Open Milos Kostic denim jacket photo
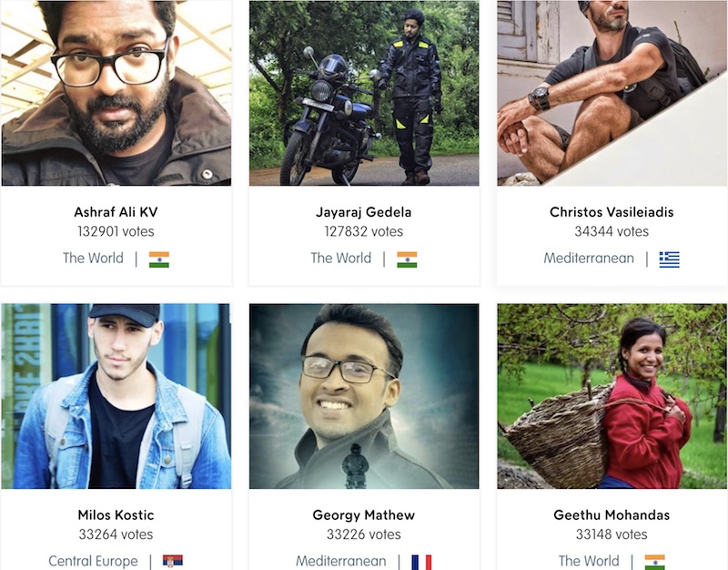 116,396
